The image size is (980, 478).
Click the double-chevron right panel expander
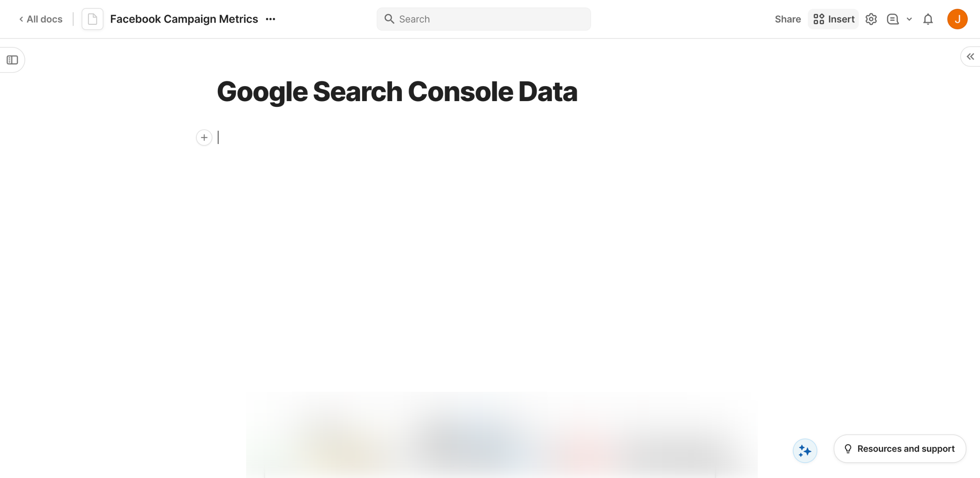(x=970, y=57)
